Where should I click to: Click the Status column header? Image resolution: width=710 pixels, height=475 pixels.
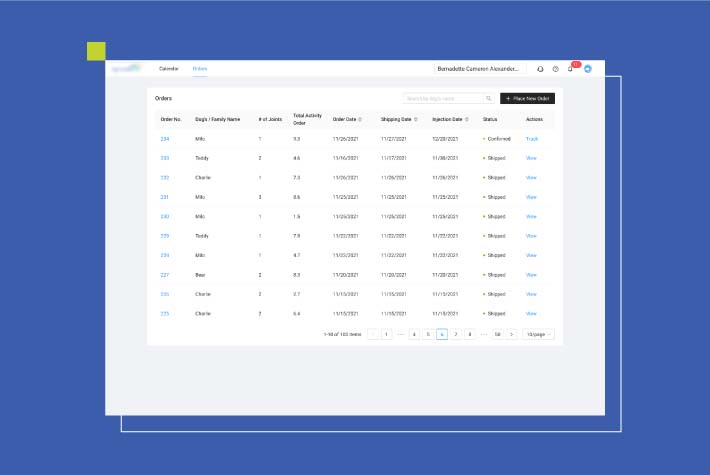tap(490, 120)
